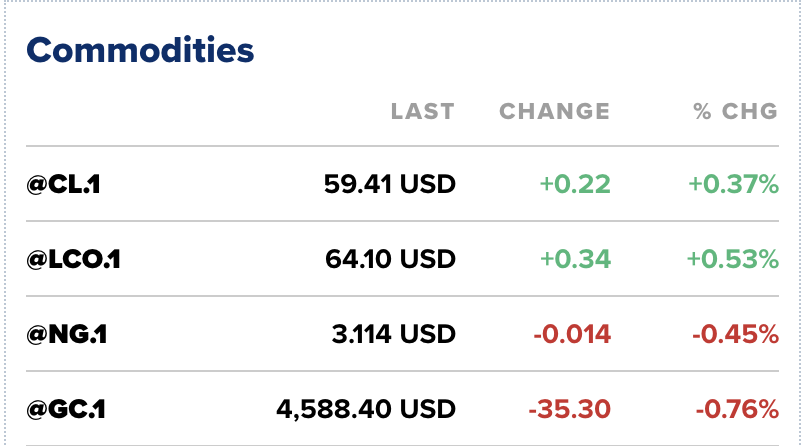Click the -0.76% percent change
The height and width of the screenshot is (446, 806).
click(x=735, y=409)
